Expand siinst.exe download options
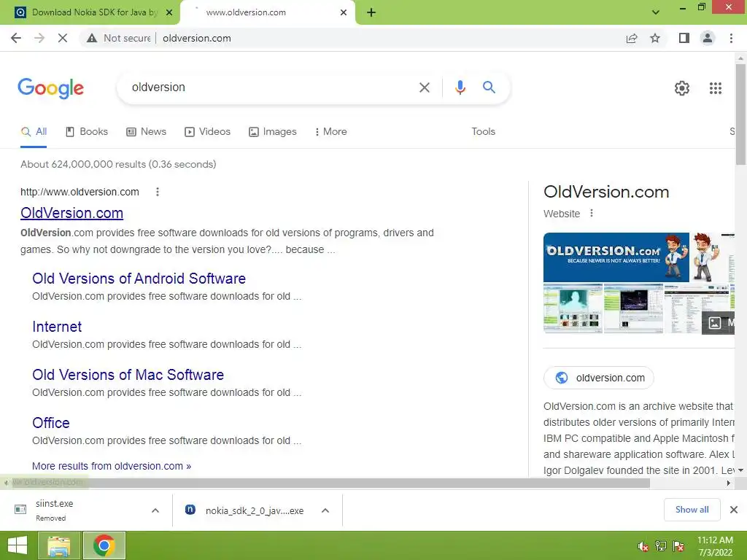Viewport: 747px width, 560px height. (x=155, y=510)
